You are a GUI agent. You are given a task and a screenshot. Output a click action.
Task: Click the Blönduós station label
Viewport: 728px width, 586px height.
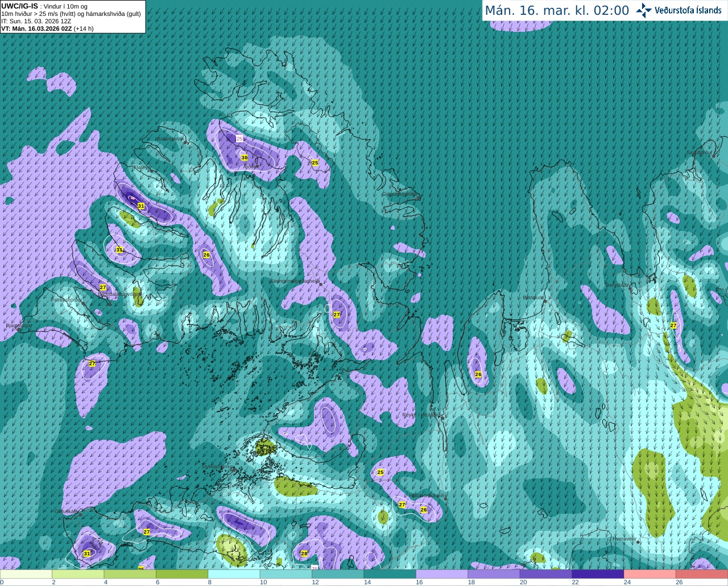click(533, 298)
